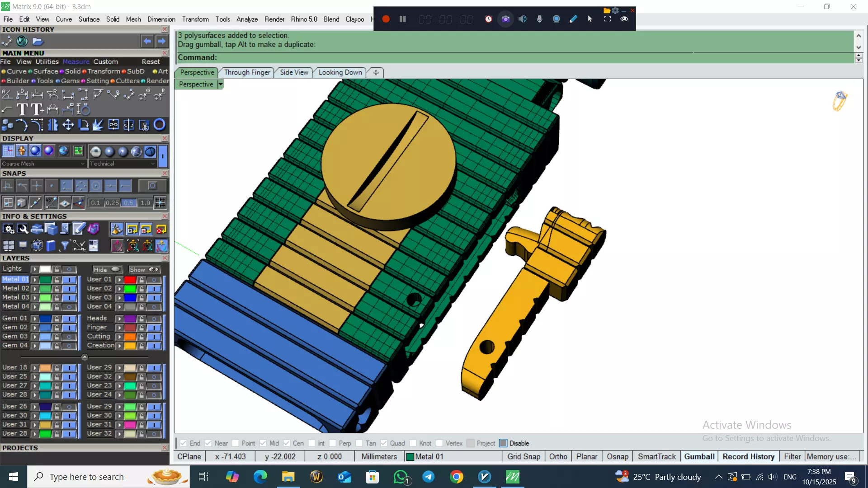This screenshot has height=488, width=868.
Task: Open the Analyze menu
Action: point(247,19)
